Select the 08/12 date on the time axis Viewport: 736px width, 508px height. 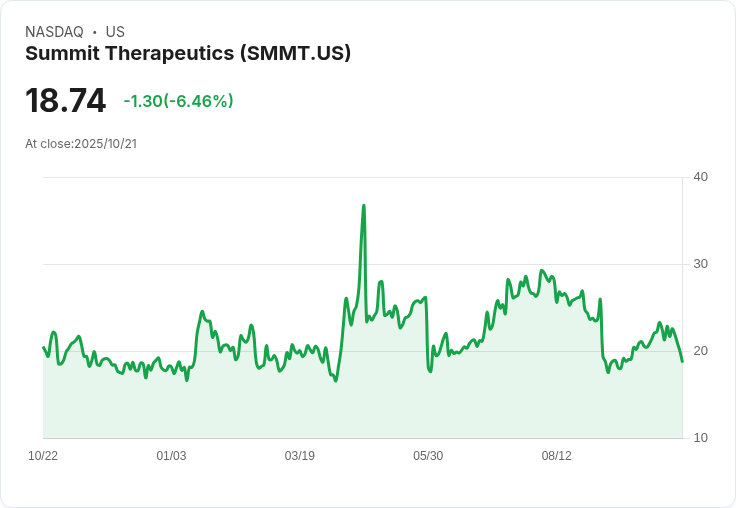pyautogui.click(x=556, y=456)
